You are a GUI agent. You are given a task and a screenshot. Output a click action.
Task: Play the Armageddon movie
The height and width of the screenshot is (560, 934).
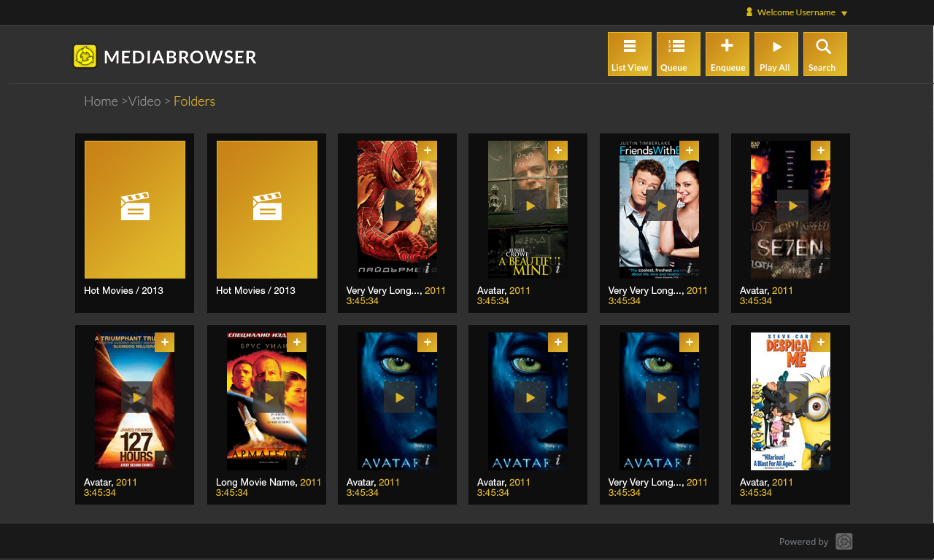(x=269, y=397)
